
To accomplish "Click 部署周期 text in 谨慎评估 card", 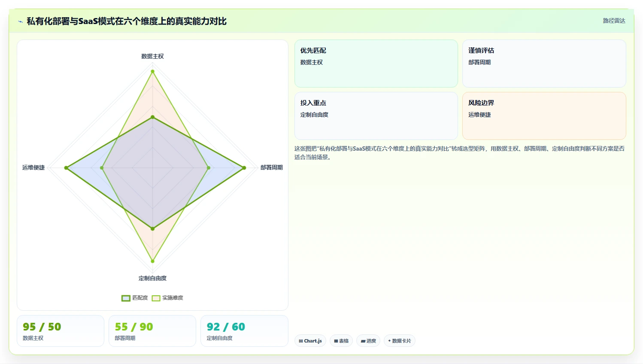I will pos(479,62).
